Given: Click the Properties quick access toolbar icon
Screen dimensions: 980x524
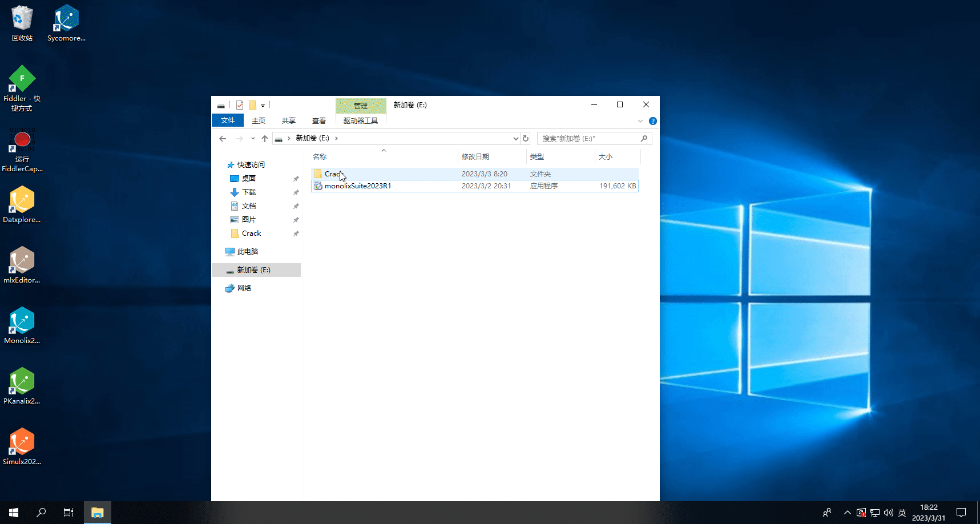Looking at the screenshot, I should (x=240, y=105).
